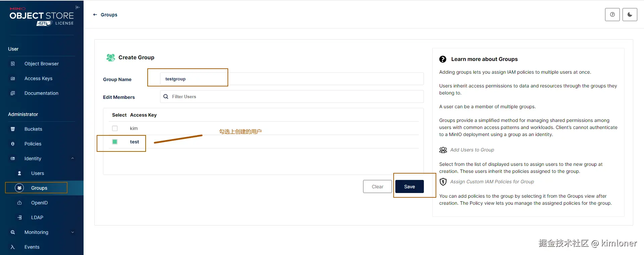Click the MinIO Object Store logo
Screen dimensions: 644x255
(42, 16)
